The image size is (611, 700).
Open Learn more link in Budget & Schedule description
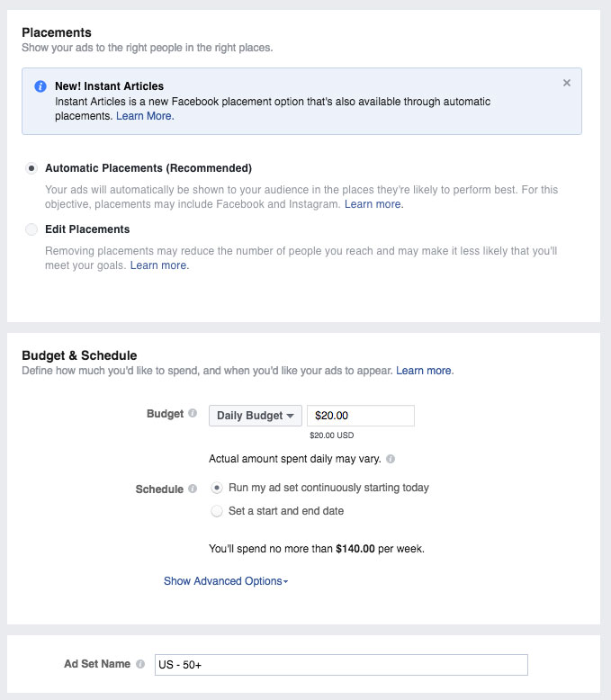coord(425,371)
